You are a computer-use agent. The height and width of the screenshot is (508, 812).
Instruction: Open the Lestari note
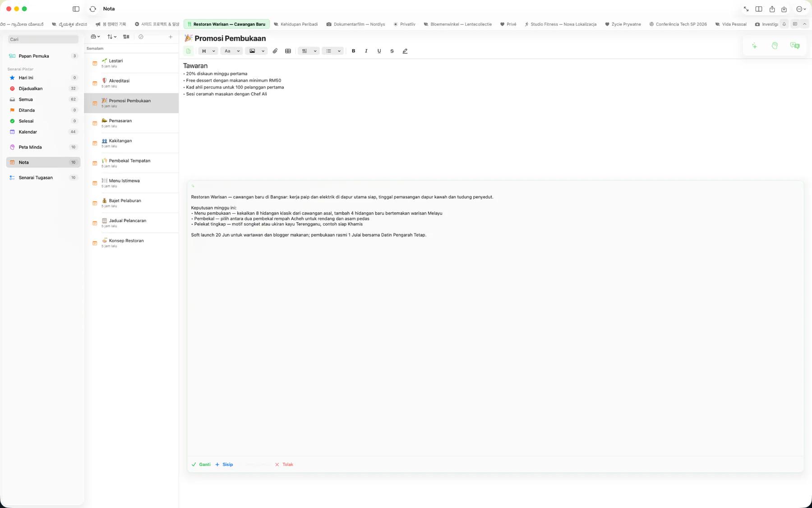coord(131,63)
